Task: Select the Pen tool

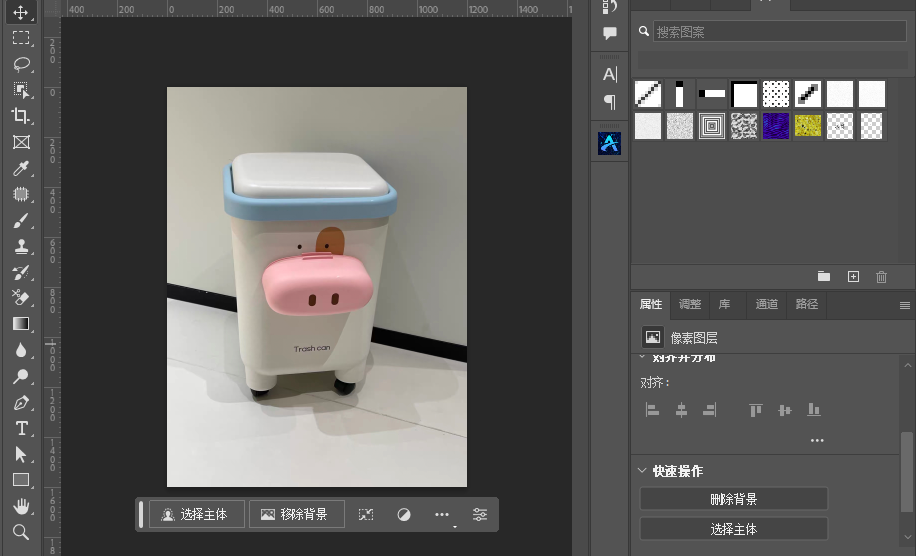Action: [x=21, y=402]
